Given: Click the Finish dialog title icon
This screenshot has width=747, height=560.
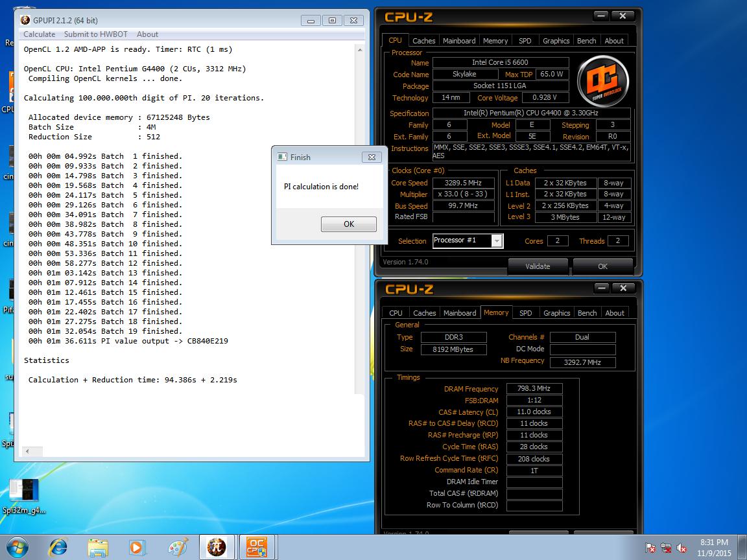Looking at the screenshot, I should pos(282,157).
